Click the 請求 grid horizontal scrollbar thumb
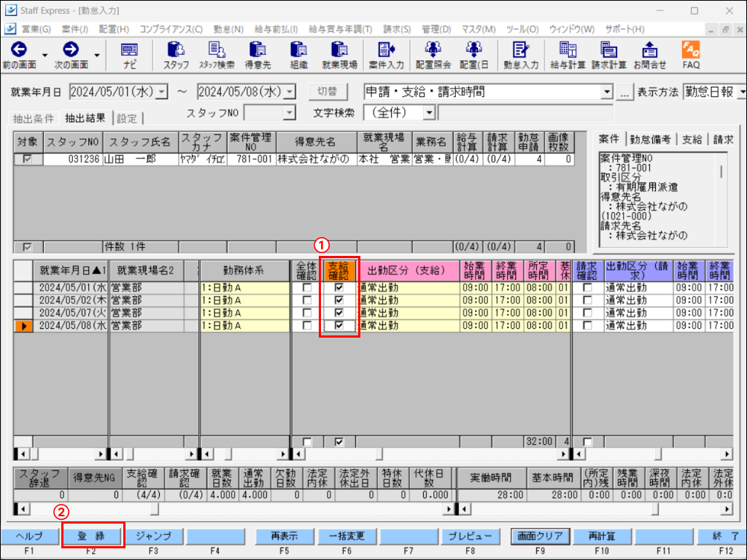 [x=657, y=454]
